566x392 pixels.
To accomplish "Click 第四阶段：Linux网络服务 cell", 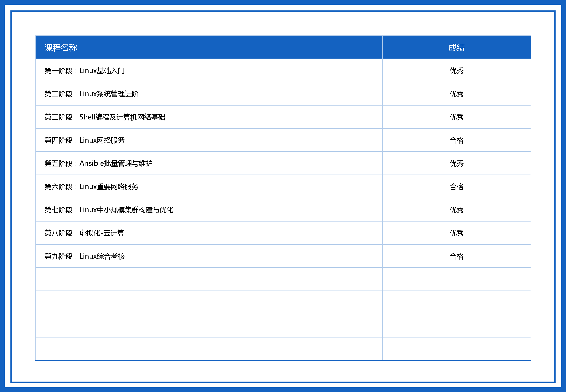I will point(84,140).
